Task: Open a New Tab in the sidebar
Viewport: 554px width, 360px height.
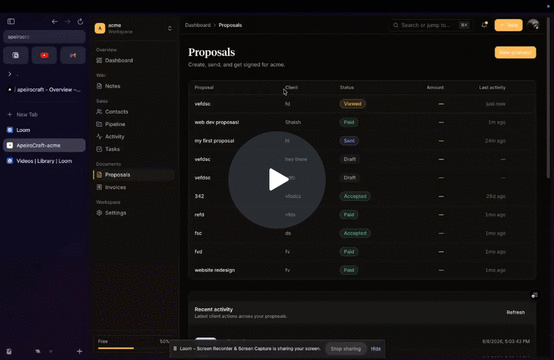Action: tap(23, 114)
